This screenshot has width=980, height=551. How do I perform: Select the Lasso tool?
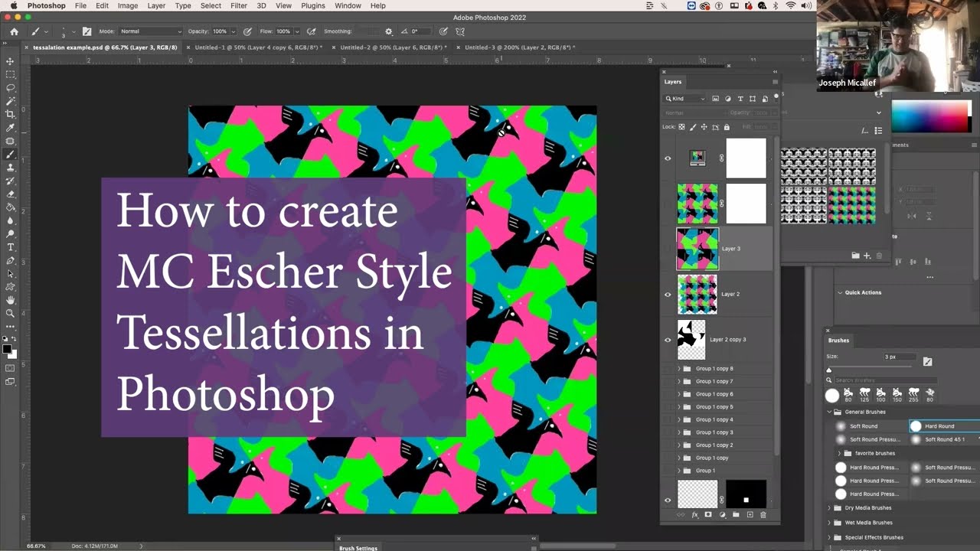10,88
